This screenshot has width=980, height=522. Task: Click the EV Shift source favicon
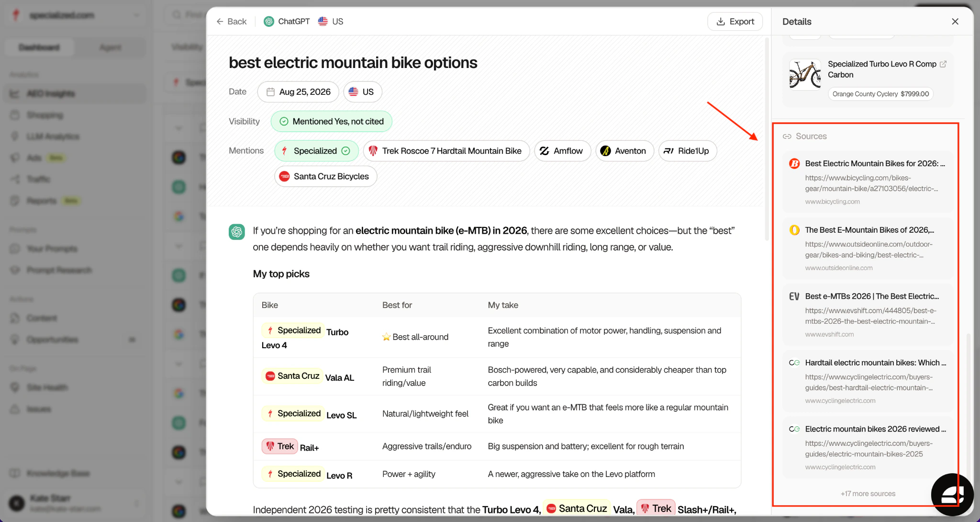click(794, 296)
